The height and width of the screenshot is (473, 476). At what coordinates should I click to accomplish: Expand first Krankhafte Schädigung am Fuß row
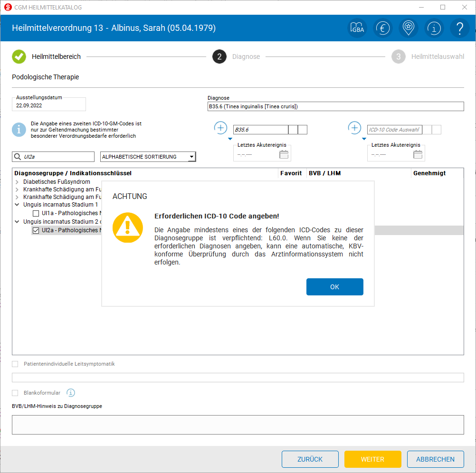pos(17,189)
